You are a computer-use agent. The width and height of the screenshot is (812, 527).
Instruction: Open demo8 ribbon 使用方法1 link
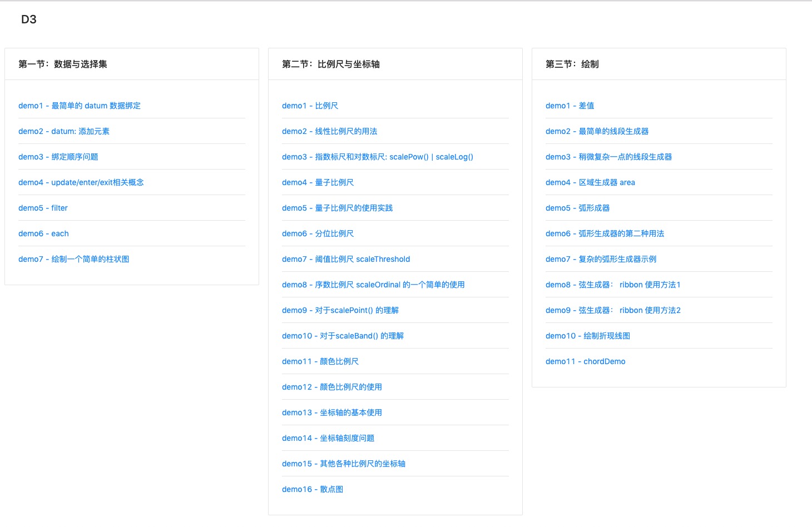tap(613, 285)
